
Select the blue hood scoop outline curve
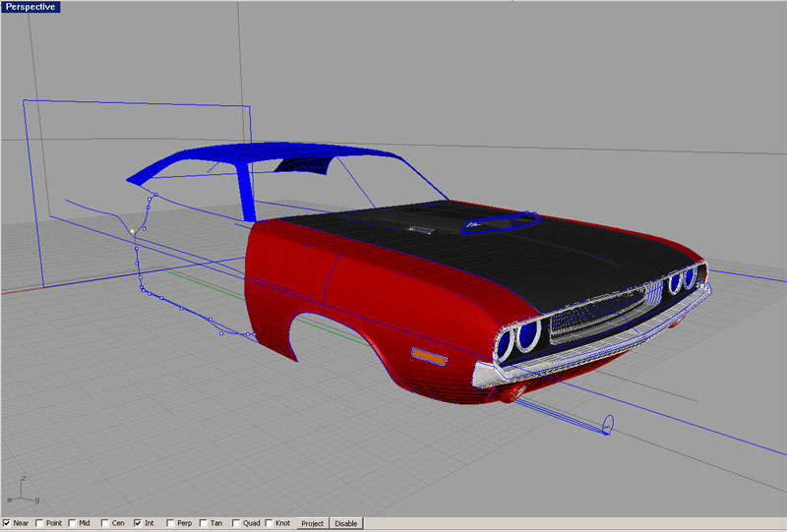(501, 223)
